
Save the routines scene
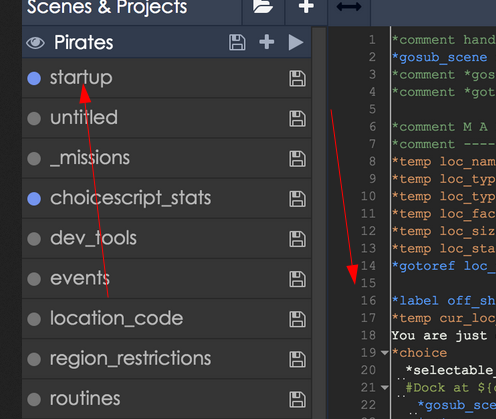[x=297, y=400]
